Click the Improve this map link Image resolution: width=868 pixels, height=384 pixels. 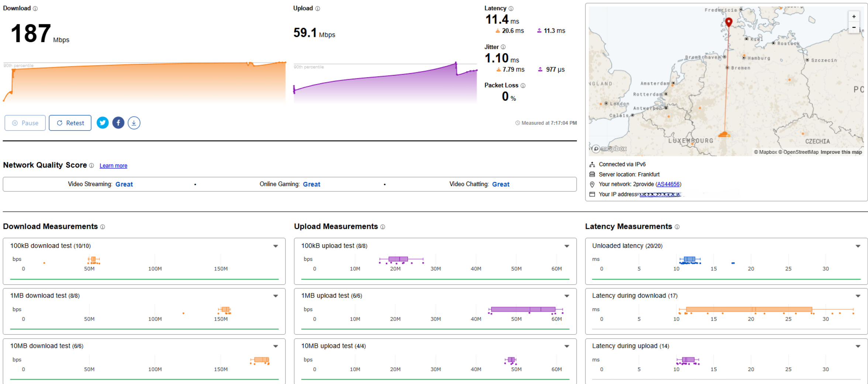pos(841,152)
